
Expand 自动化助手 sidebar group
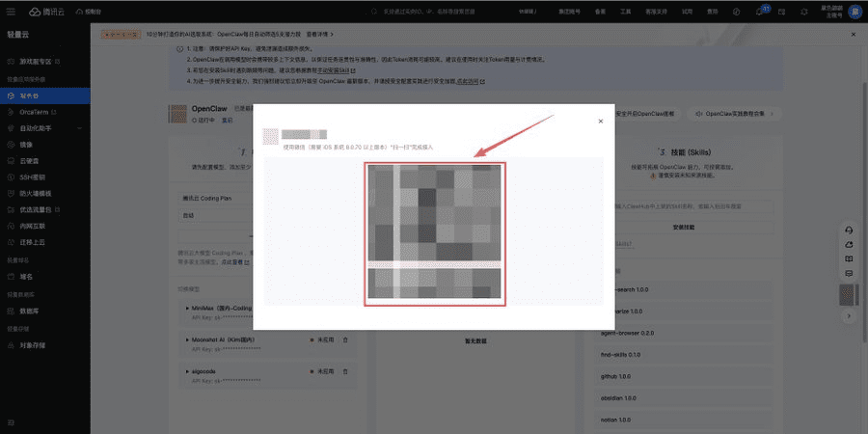tap(44, 128)
